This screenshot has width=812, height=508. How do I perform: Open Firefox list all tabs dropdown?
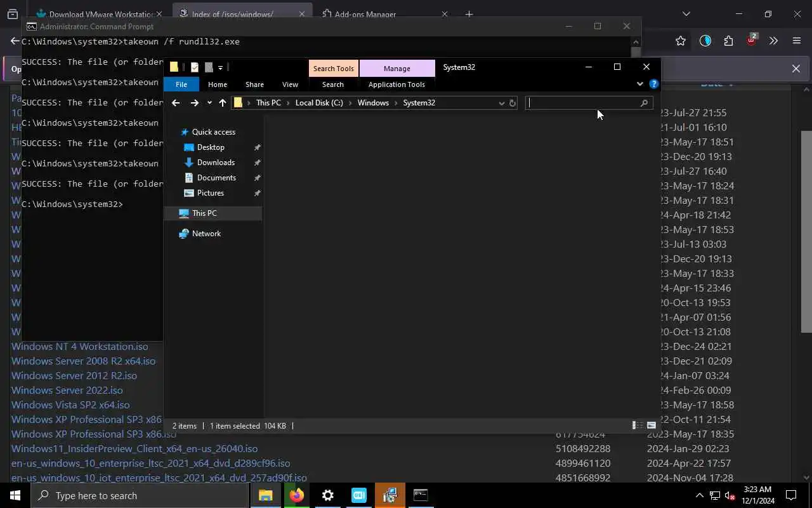coord(686,14)
